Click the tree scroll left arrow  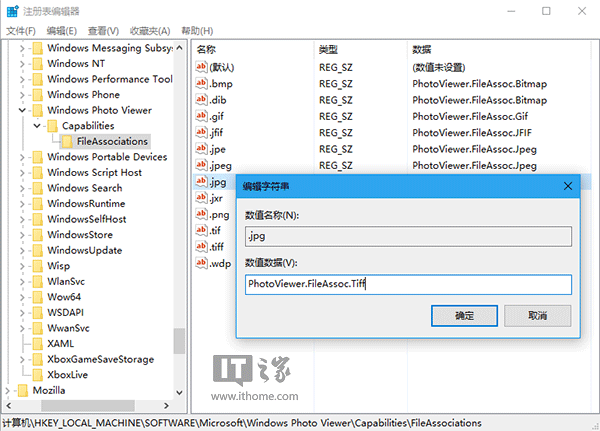click(x=9, y=405)
